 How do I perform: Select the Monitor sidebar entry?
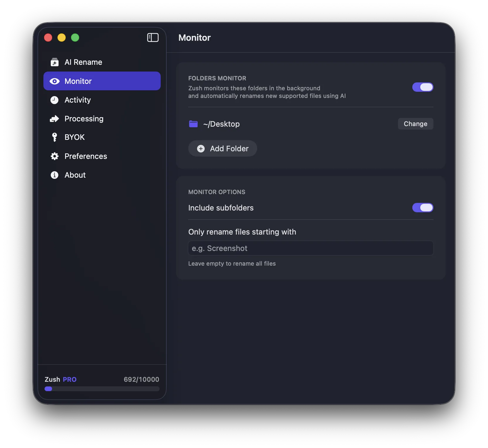click(x=78, y=81)
